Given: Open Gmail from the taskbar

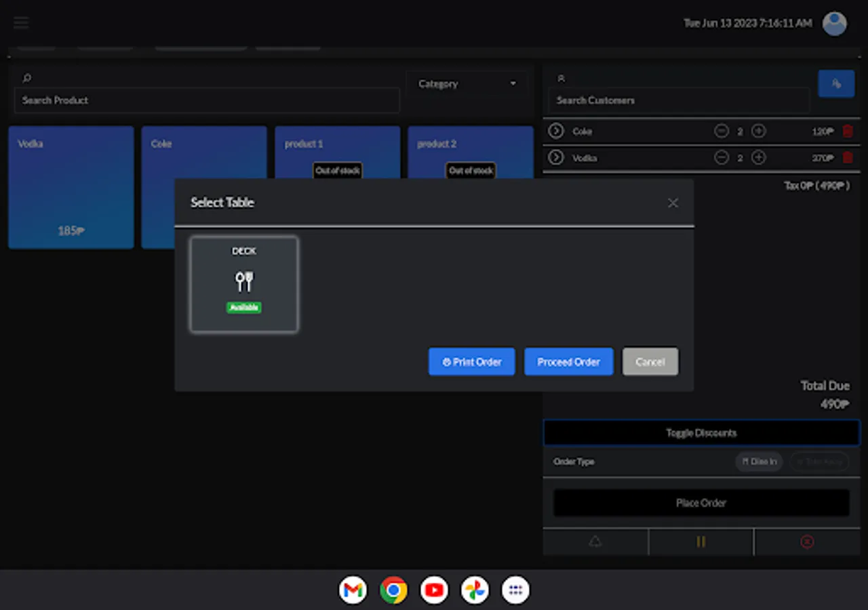Looking at the screenshot, I should (x=353, y=590).
